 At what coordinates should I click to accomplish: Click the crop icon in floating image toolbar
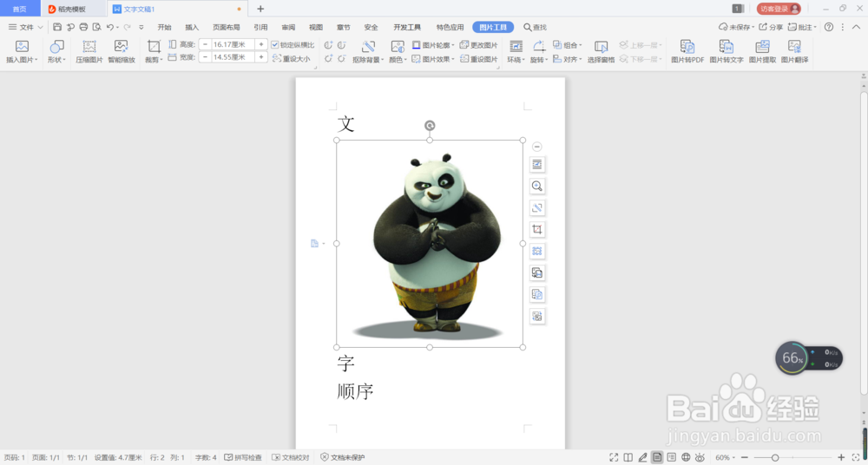[537, 229]
